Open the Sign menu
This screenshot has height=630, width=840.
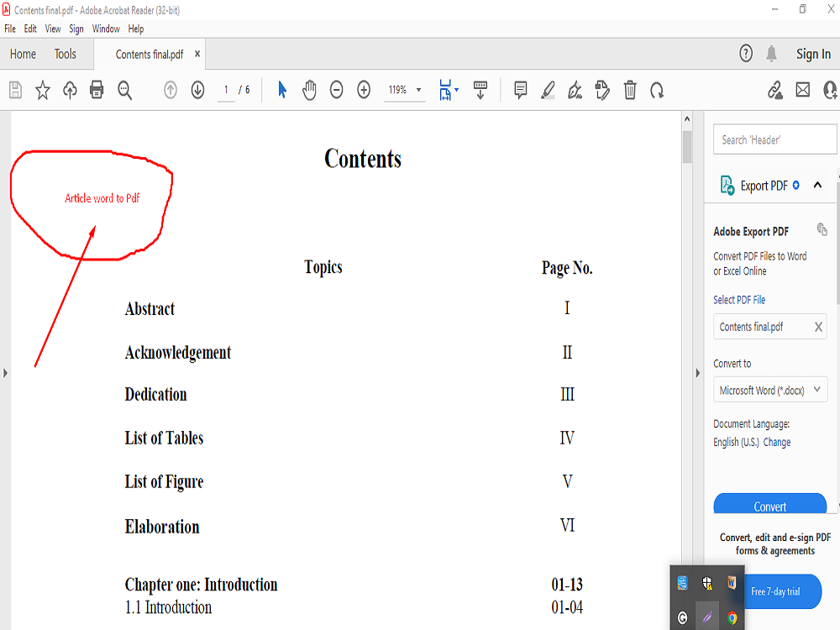(76, 28)
